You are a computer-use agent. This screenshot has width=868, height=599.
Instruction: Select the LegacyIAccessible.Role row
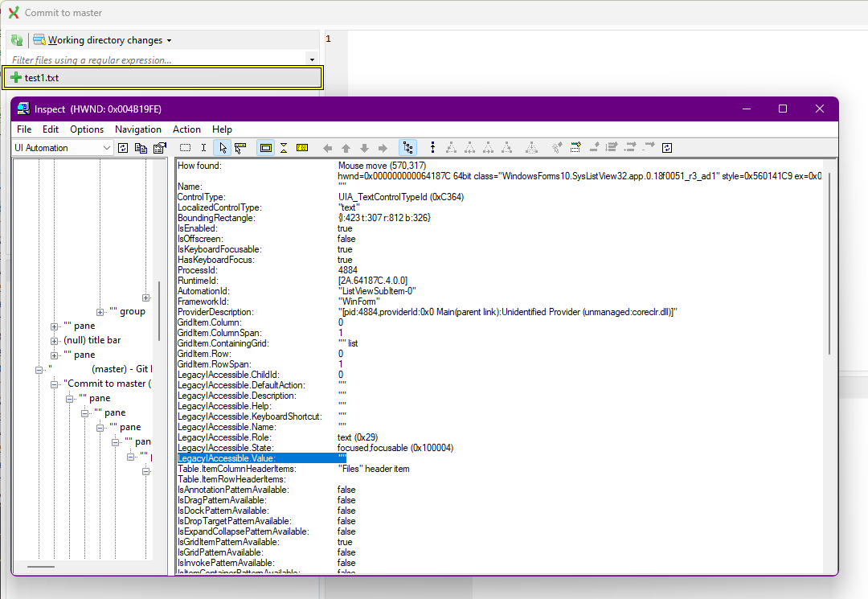tap(278, 437)
